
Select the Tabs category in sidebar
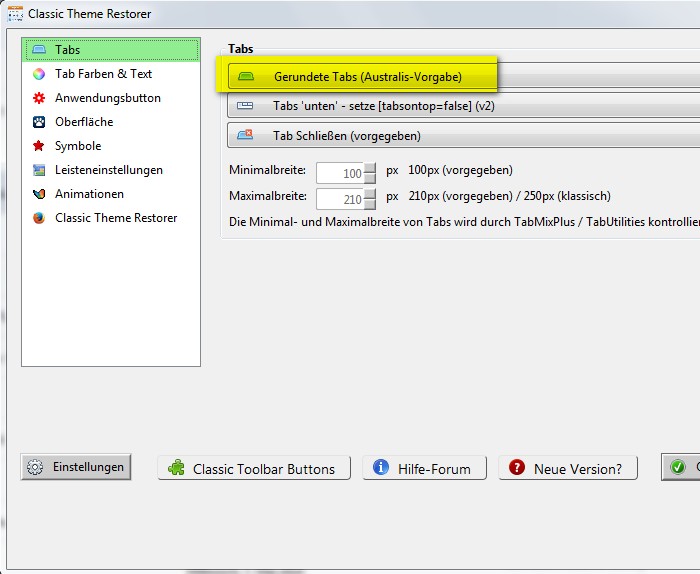(x=111, y=50)
